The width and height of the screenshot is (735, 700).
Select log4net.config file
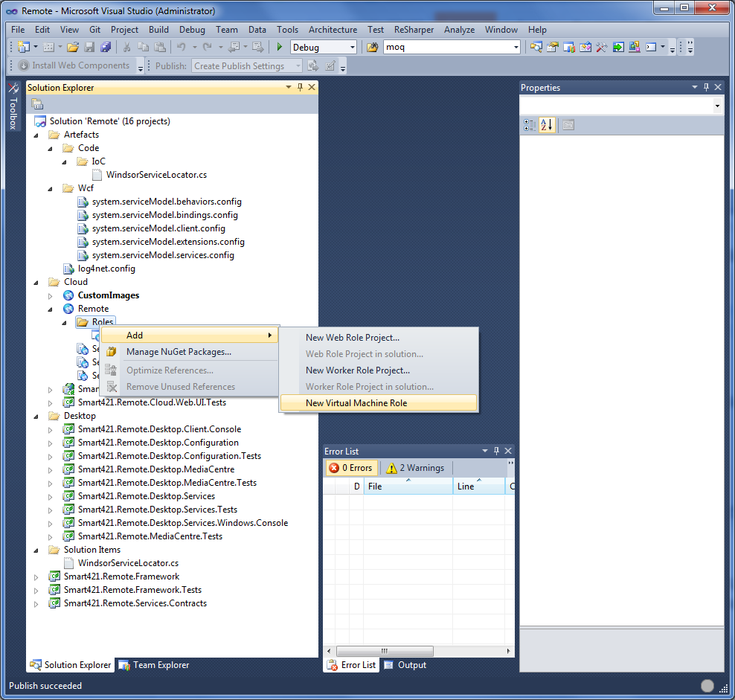(x=106, y=269)
